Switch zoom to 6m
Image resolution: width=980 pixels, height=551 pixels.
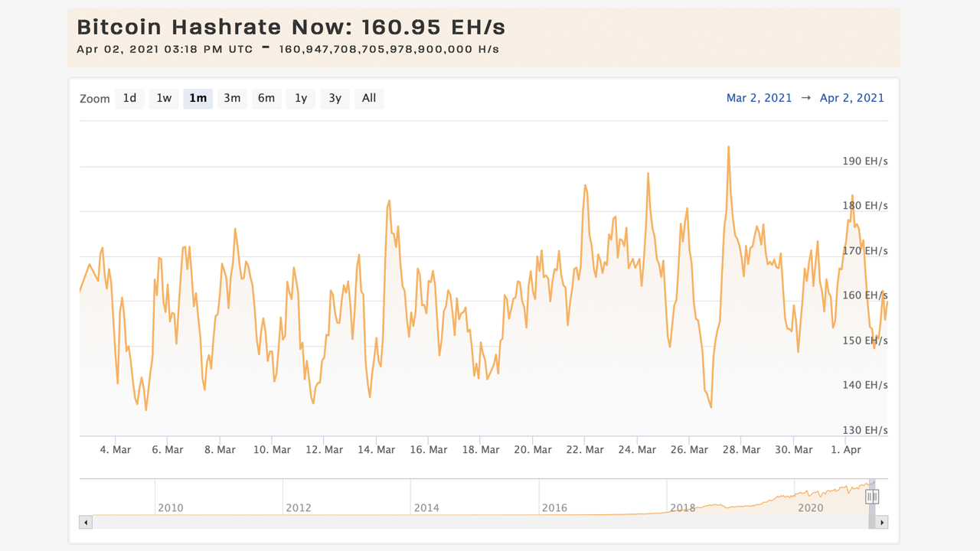[266, 98]
